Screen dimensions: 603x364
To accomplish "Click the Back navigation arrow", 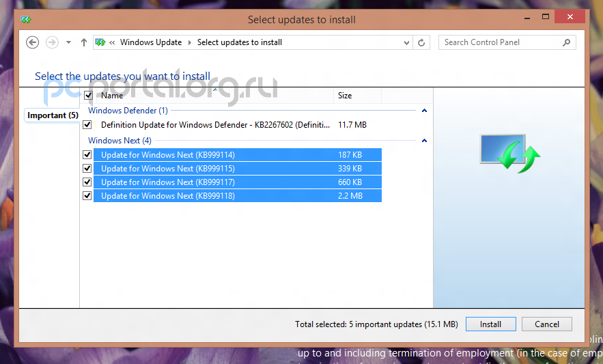I will point(32,42).
